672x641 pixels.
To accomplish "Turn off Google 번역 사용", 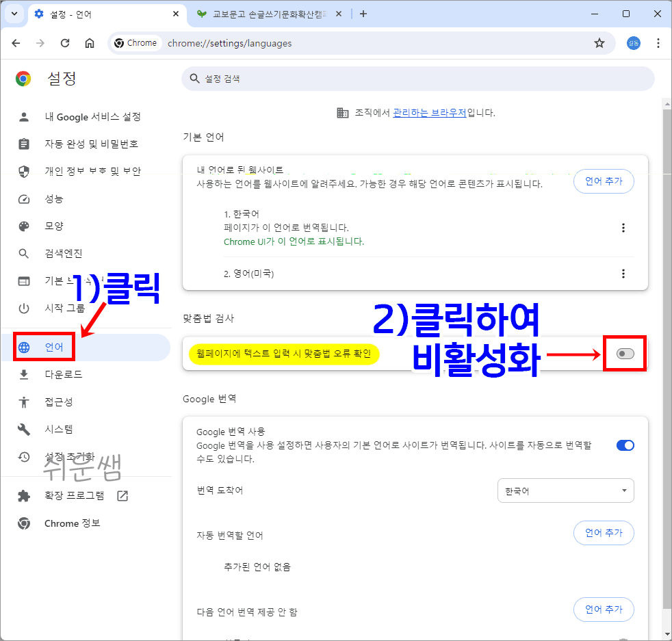I will coord(625,445).
